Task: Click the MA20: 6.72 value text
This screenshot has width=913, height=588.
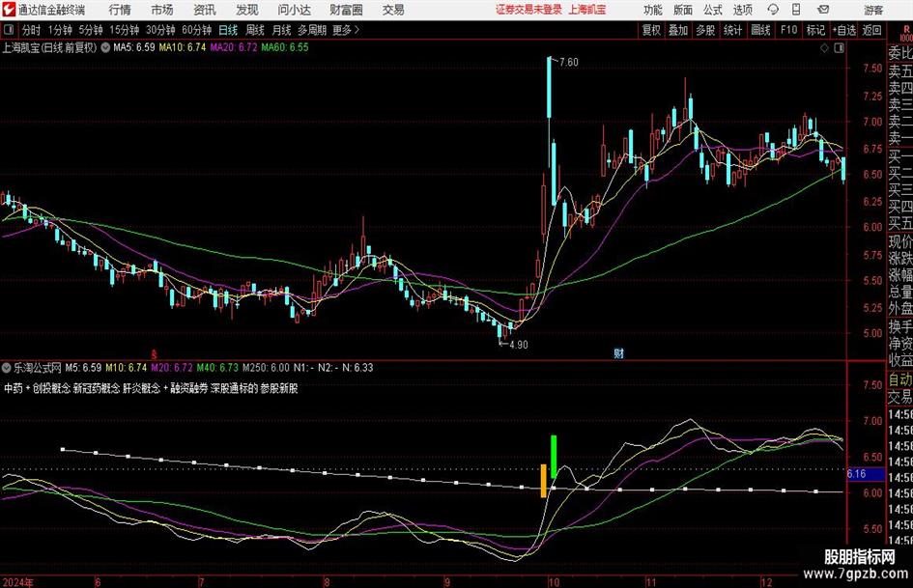Action: [x=234, y=47]
